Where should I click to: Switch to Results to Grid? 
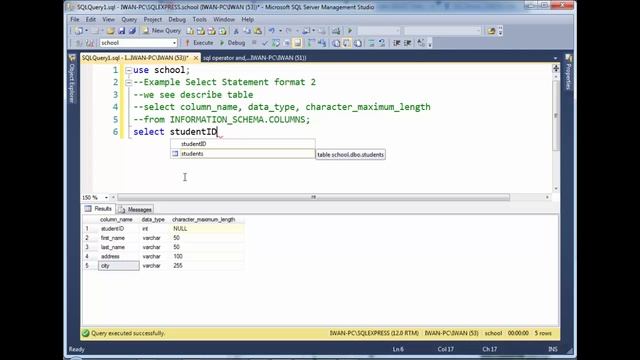click(347, 43)
